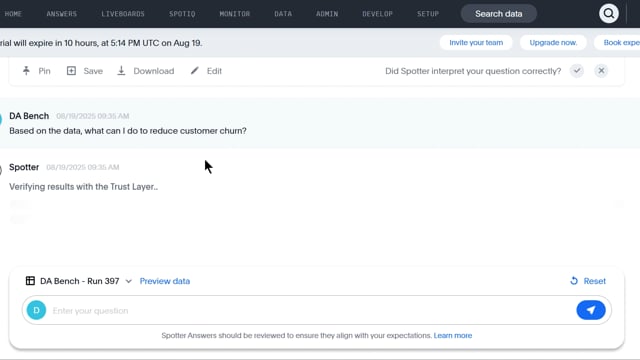Open the Liveboards menu
Viewport: 640px width, 360px height.
click(123, 14)
